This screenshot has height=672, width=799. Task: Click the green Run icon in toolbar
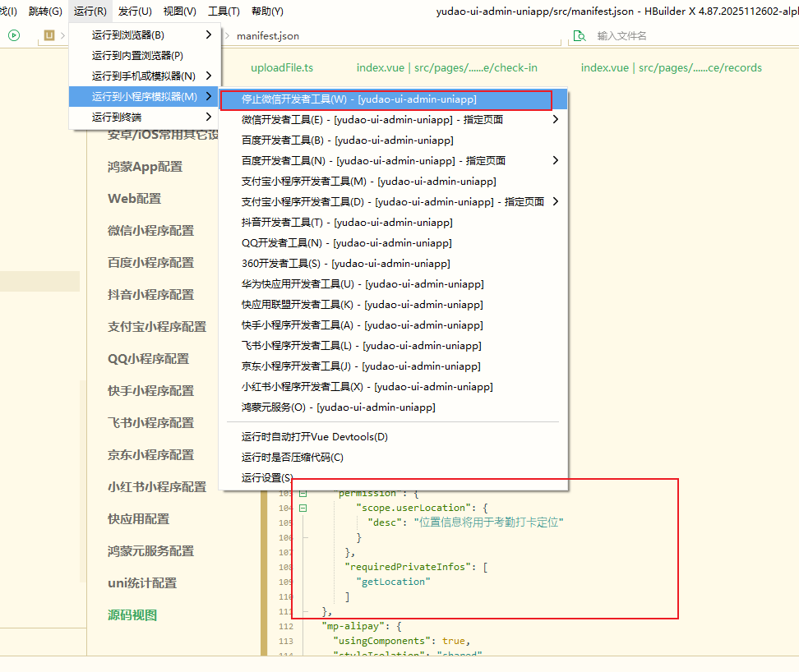pyautogui.click(x=14, y=35)
